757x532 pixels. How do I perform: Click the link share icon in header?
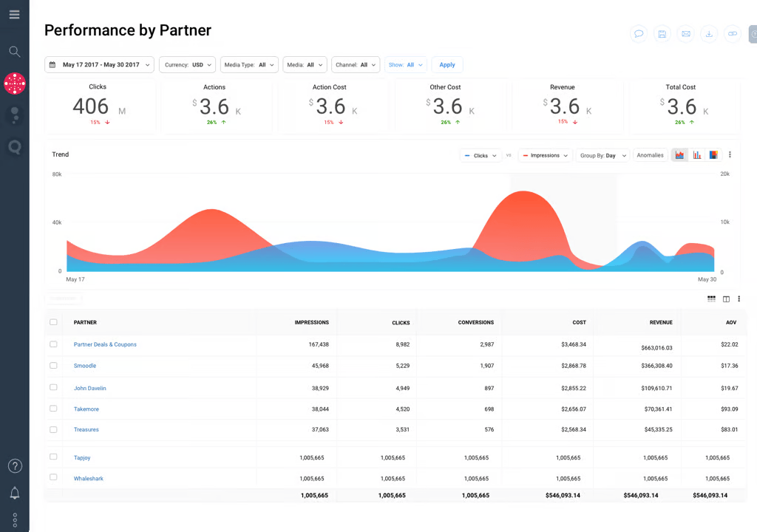[x=733, y=34]
